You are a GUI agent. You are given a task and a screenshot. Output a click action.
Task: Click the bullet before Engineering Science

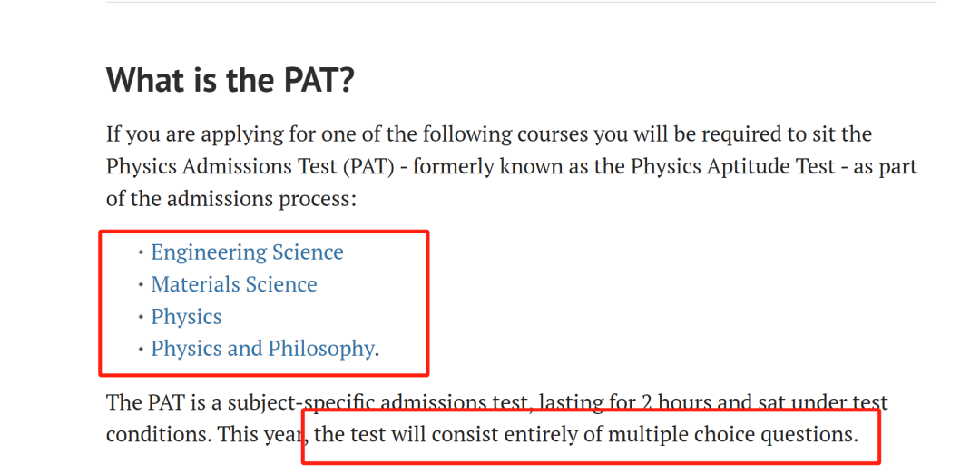coord(142,252)
